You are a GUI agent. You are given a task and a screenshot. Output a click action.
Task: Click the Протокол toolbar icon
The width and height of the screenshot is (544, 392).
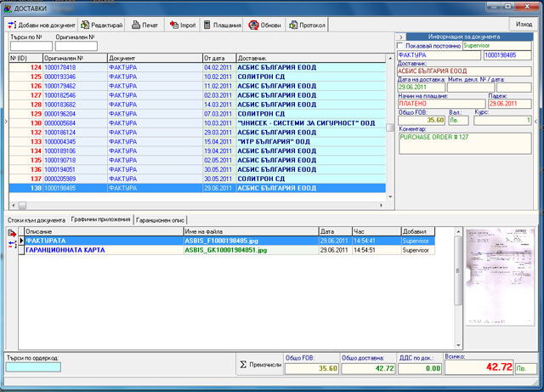293,25
